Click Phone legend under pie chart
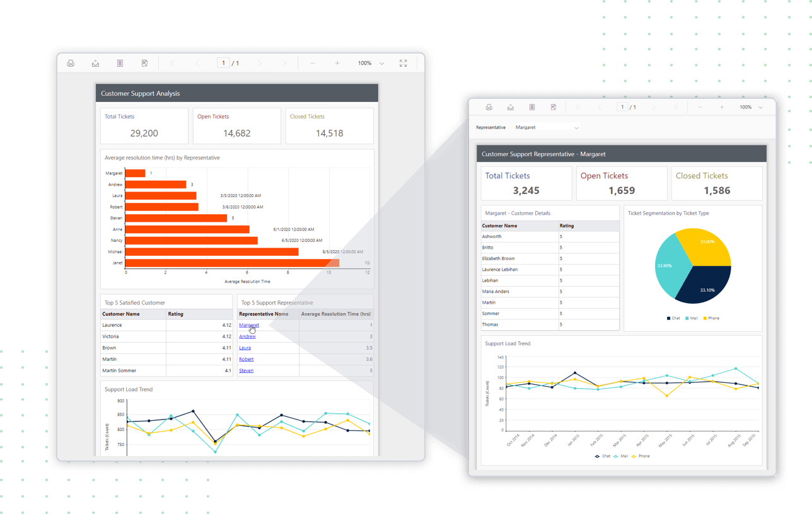This screenshot has height=514, width=812. 711,318
